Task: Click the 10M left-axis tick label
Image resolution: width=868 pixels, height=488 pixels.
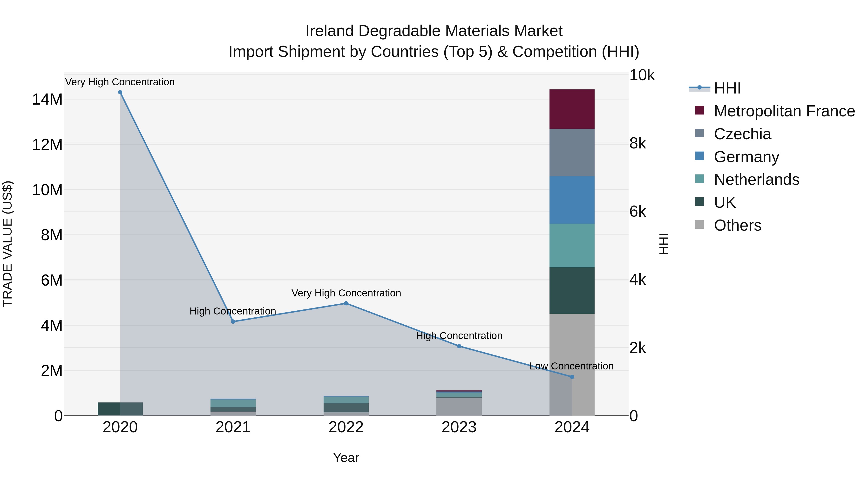Action: pos(47,190)
